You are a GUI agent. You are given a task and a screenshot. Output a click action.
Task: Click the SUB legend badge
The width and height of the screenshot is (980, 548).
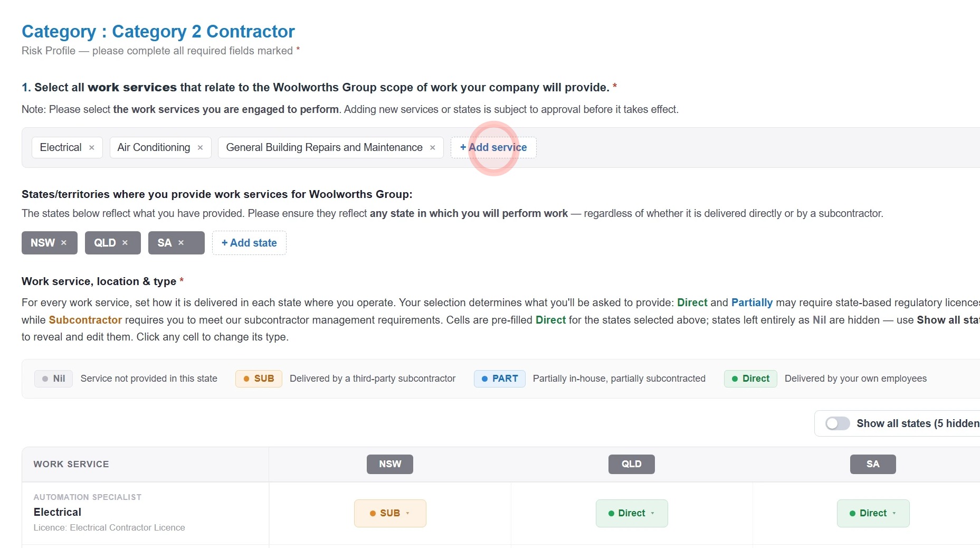tap(259, 379)
